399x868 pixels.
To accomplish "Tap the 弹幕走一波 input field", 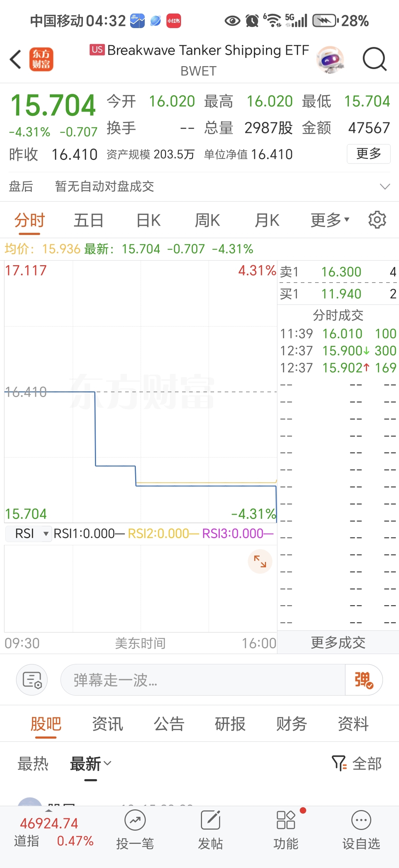I will 203,680.
